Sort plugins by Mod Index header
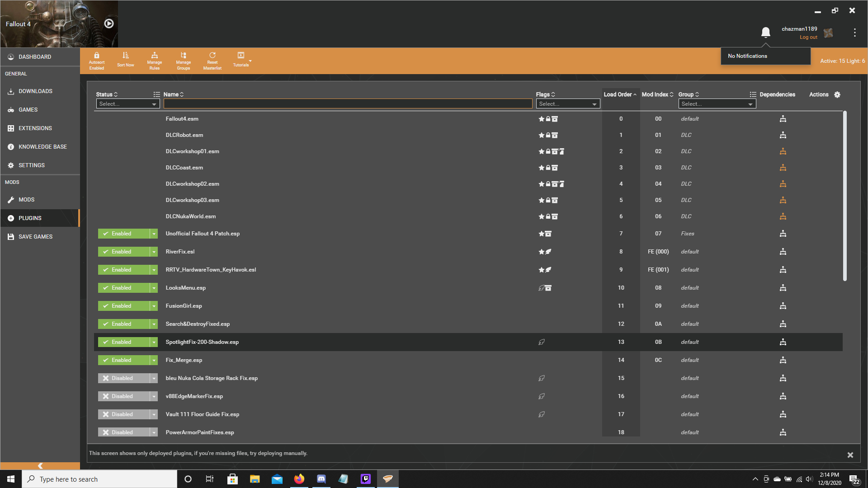This screenshot has width=868, height=488. pyautogui.click(x=657, y=94)
